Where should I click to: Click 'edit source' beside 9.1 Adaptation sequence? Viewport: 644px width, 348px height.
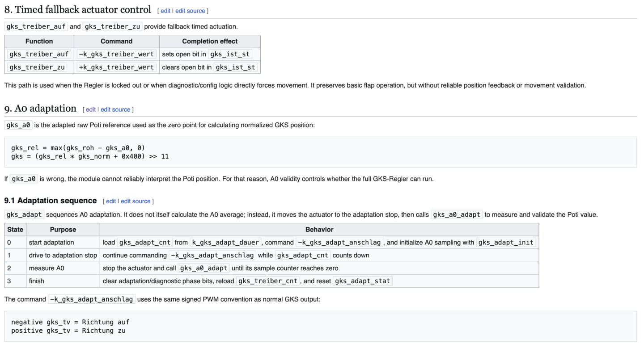136,201
